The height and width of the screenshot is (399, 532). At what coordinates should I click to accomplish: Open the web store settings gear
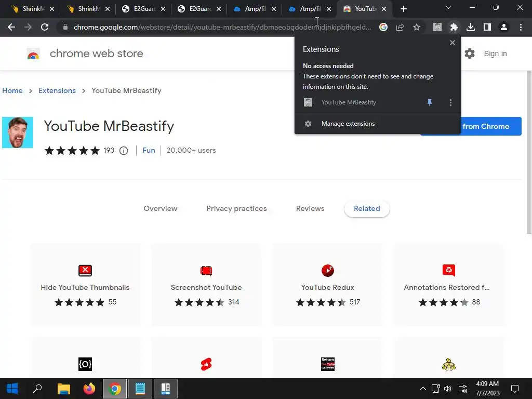pos(470,54)
